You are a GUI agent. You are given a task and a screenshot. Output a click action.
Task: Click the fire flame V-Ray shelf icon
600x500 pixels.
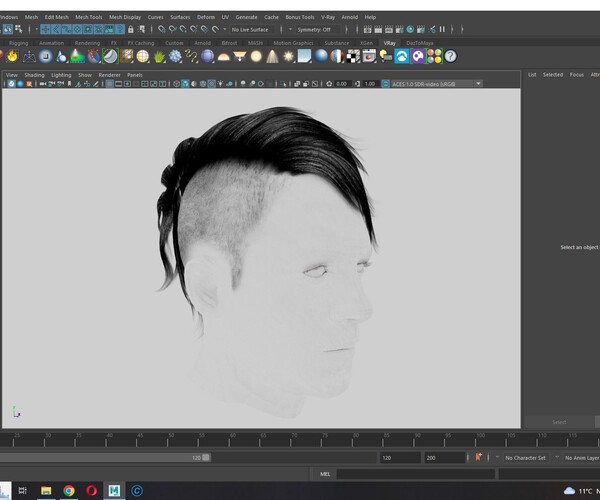click(12, 56)
